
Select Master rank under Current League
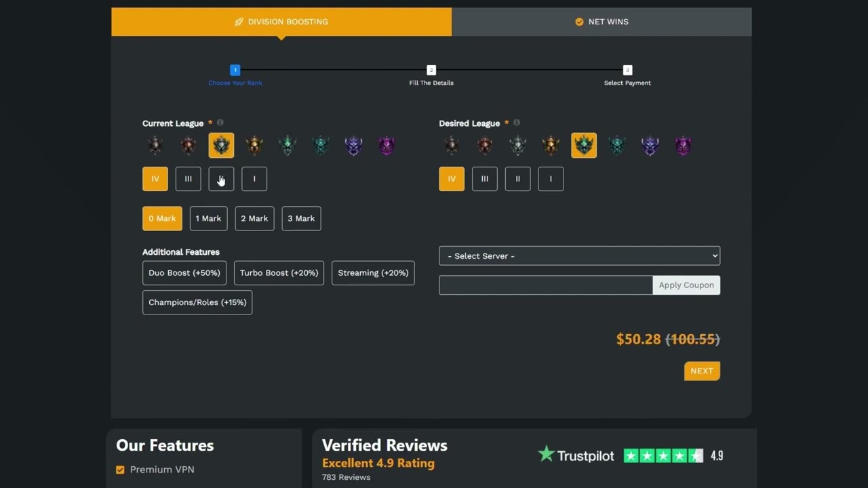[x=387, y=146]
